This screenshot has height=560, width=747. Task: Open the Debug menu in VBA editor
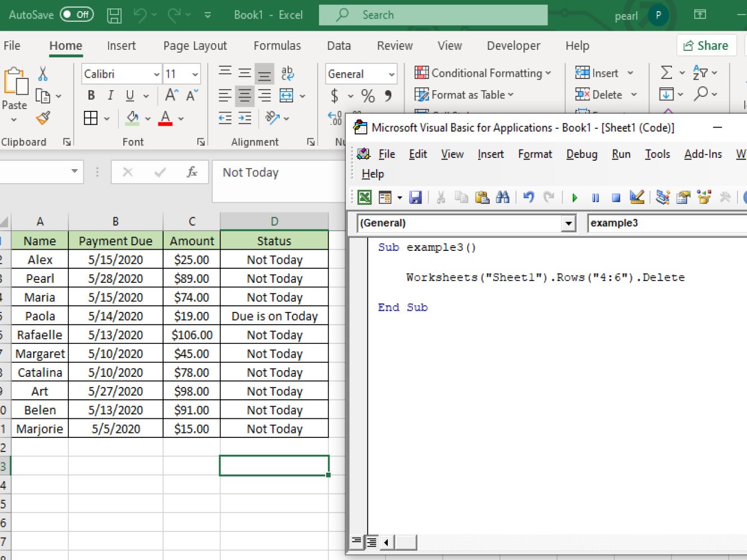pyautogui.click(x=582, y=154)
